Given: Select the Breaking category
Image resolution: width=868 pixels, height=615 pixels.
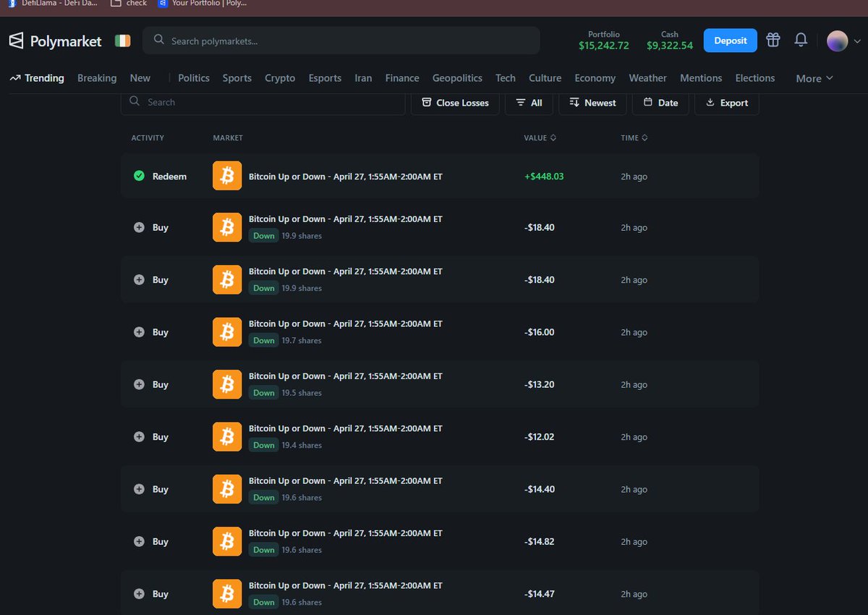Looking at the screenshot, I should point(97,78).
